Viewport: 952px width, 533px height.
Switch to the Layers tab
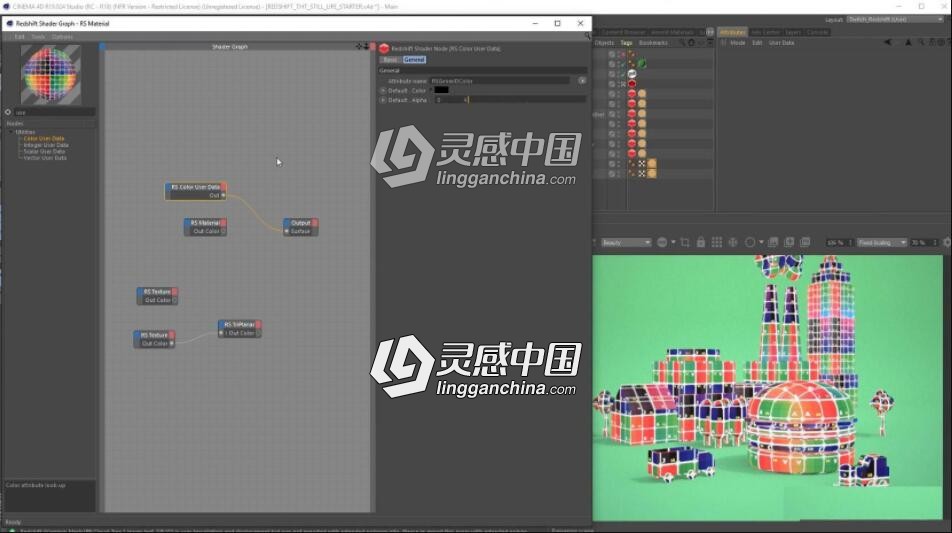pos(793,32)
